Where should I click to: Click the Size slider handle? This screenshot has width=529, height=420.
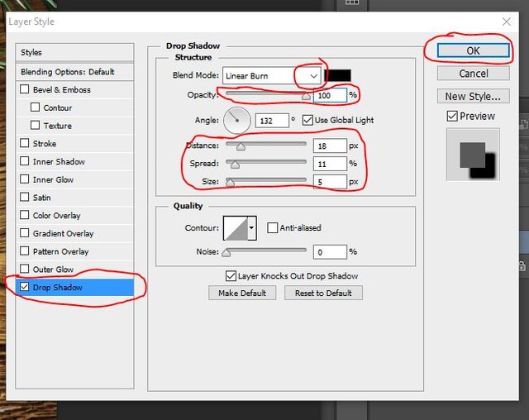click(230, 183)
